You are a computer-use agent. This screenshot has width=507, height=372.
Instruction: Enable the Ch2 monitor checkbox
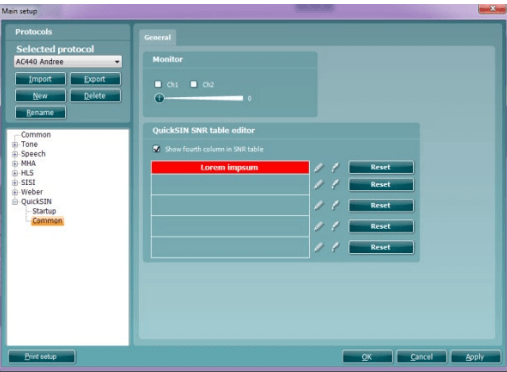[194, 84]
